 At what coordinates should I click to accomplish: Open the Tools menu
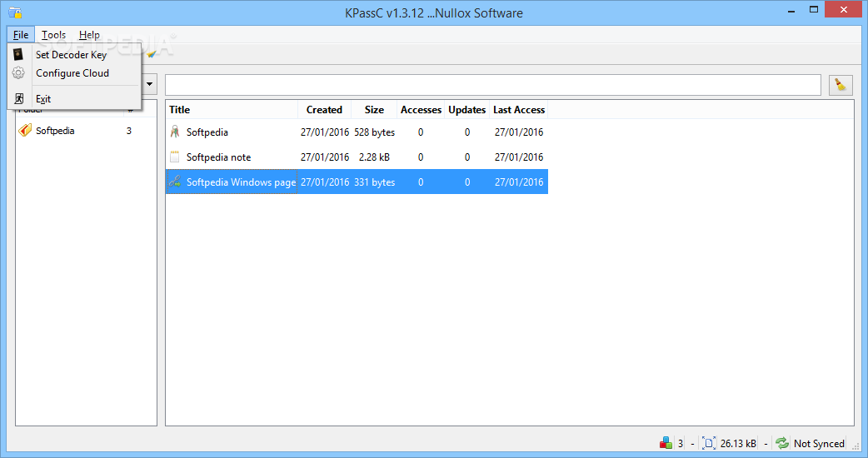pos(53,34)
